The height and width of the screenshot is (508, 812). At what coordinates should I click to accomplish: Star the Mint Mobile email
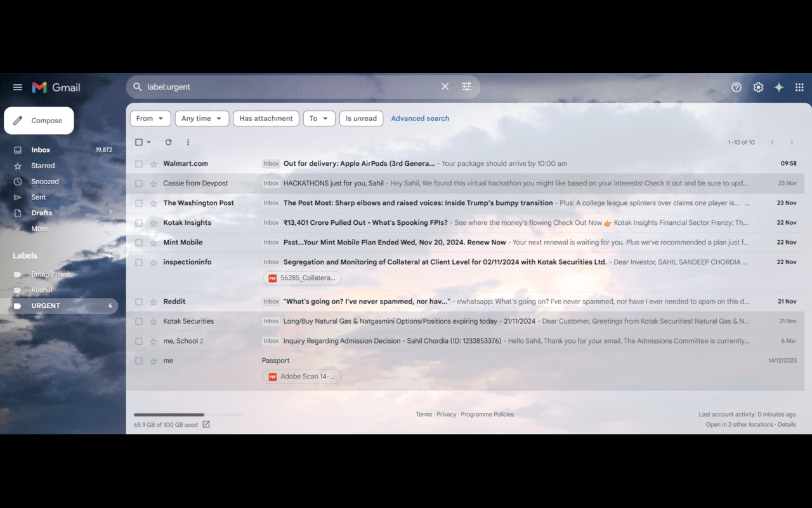tap(154, 243)
